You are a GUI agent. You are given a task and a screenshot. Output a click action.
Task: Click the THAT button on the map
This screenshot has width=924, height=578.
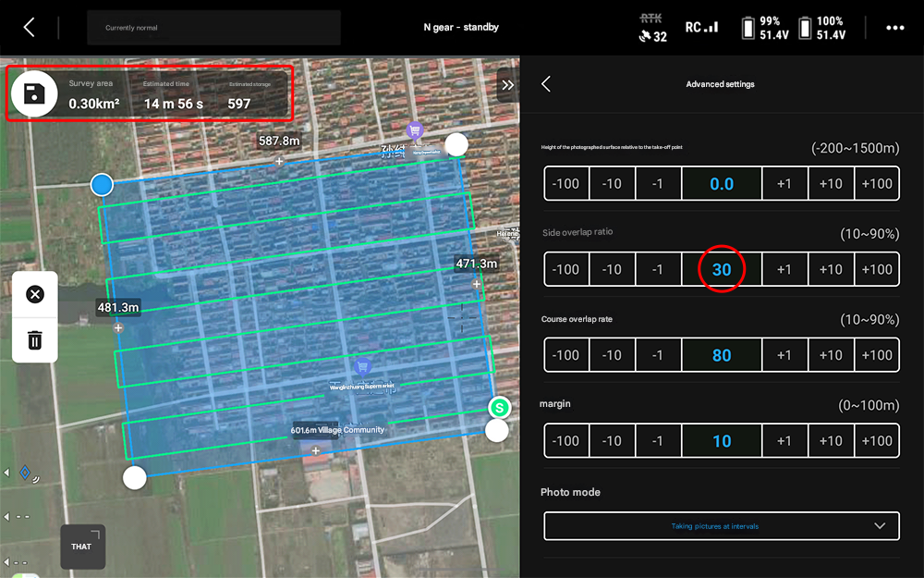[81, 547]
